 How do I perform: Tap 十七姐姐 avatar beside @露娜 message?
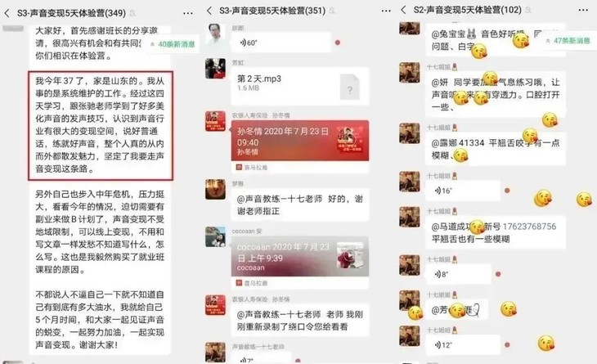point(409,133)
